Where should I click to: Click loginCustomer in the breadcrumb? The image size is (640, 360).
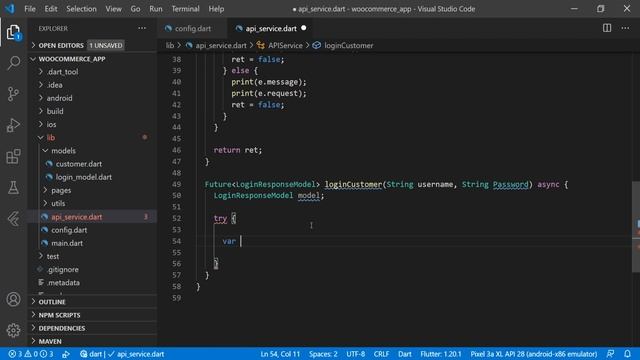pos(349,45)
